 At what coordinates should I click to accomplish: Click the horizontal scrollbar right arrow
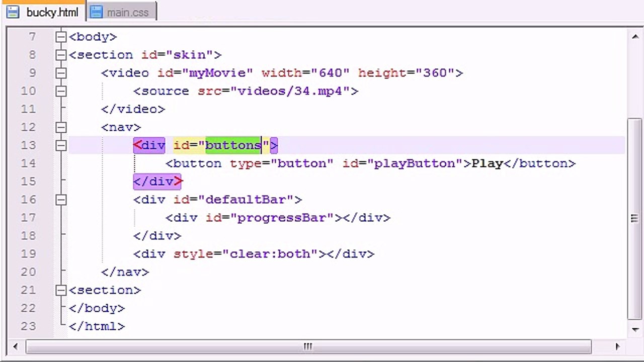click(617, 346)
